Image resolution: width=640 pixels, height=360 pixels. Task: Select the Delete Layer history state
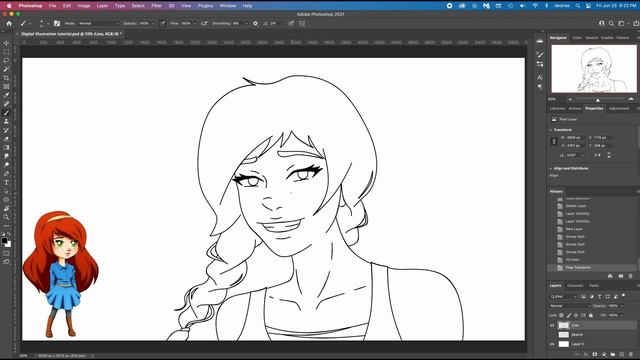(592, 206)
